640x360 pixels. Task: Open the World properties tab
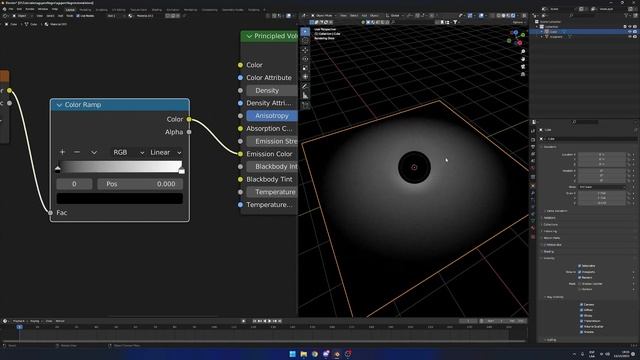click(533, 168)
